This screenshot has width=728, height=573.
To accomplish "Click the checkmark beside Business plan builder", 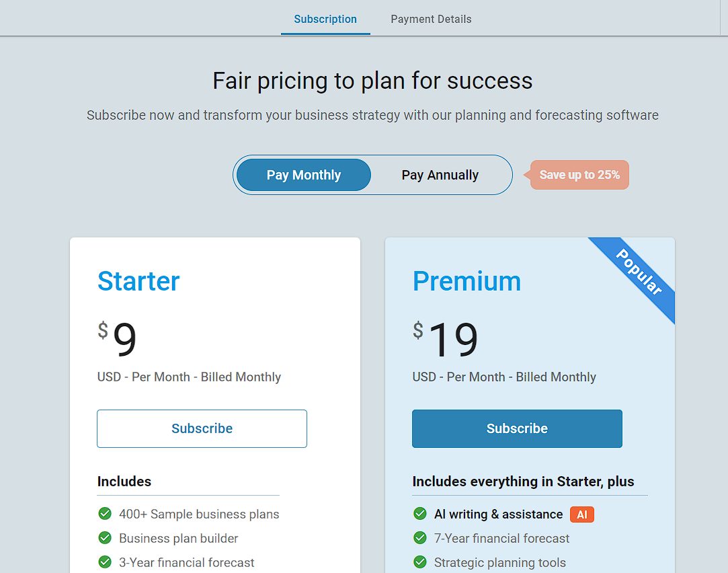I will (x=105, y=538).
